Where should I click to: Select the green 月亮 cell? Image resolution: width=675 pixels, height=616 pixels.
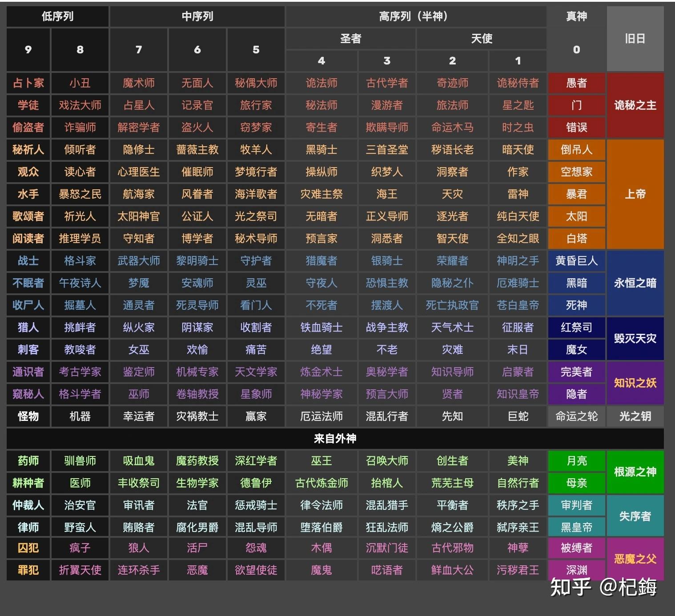576,461
